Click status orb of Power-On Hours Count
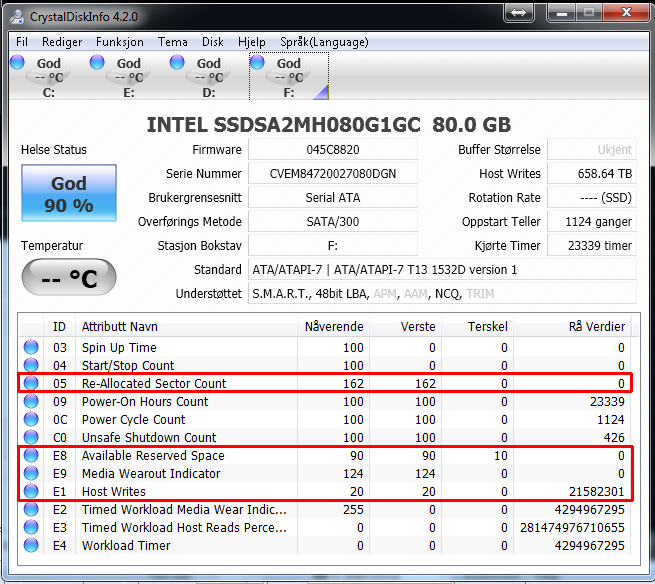The height and width of the screenshot is (584, 655). point(31,401)
